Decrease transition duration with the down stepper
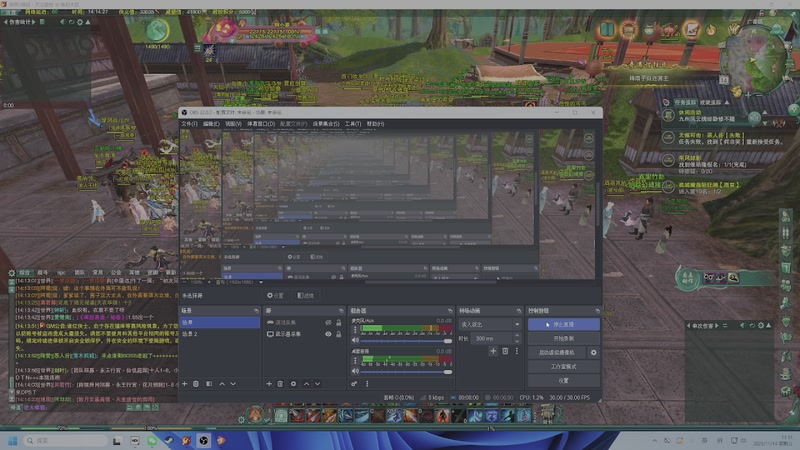The width and height of the screenshot is (800, 450). (x=517, y=341)
